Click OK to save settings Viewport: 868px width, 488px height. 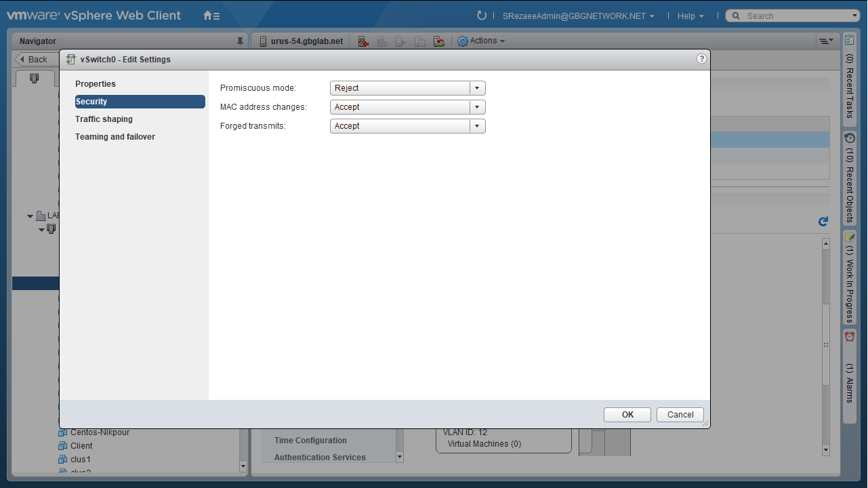point(627,415)
